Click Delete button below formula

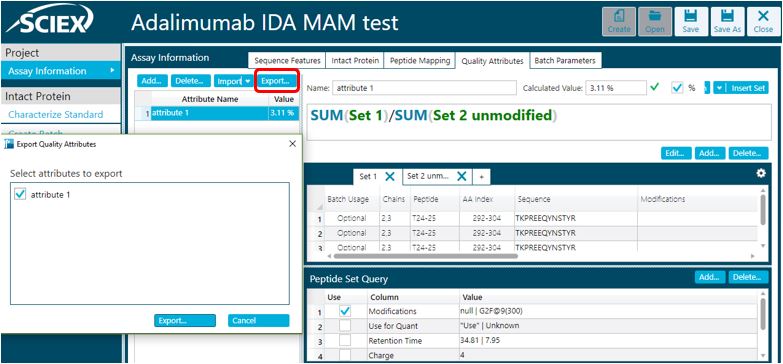click(748, 153)
